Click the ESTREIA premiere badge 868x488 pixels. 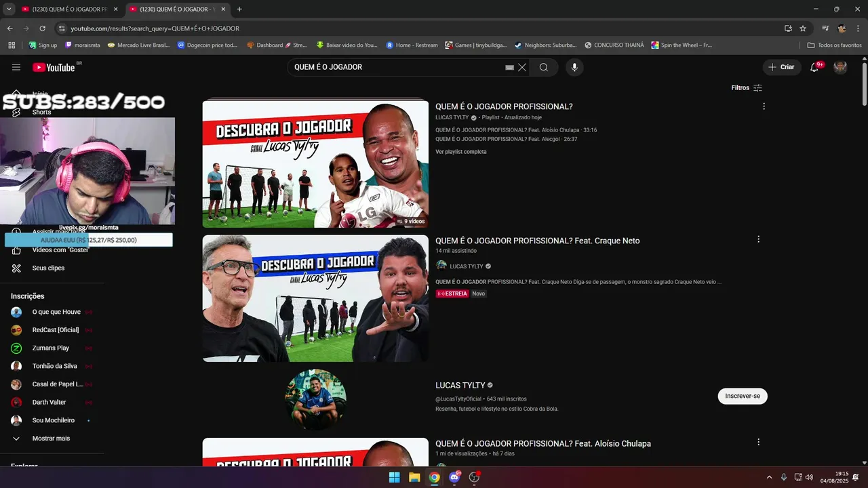tap(452, 293)
